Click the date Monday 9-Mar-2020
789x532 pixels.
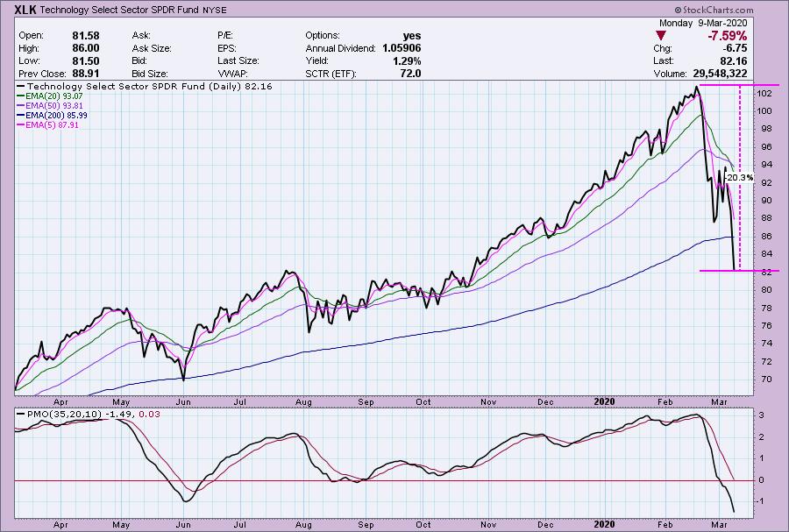(703, 23)
